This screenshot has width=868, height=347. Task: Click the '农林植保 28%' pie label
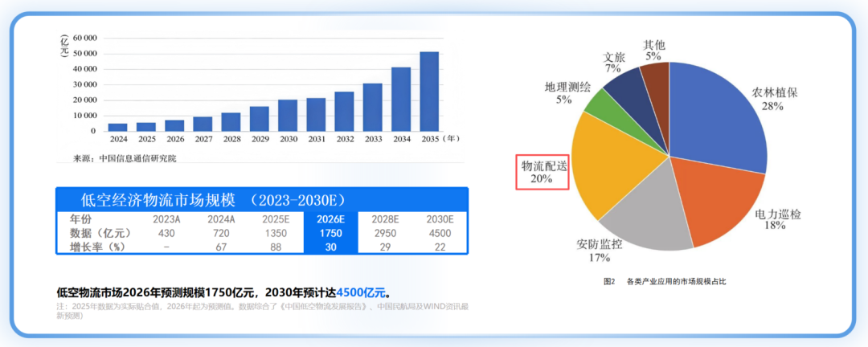tap(775, 99)
